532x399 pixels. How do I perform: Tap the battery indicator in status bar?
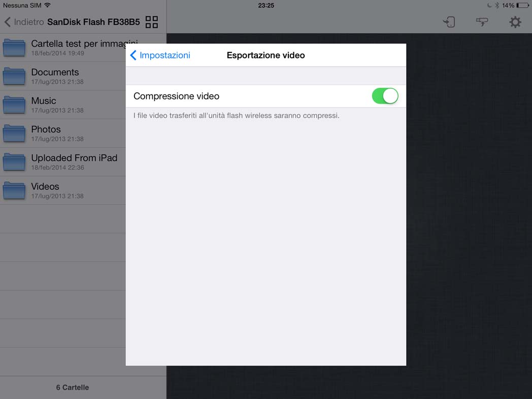(522, 6)
